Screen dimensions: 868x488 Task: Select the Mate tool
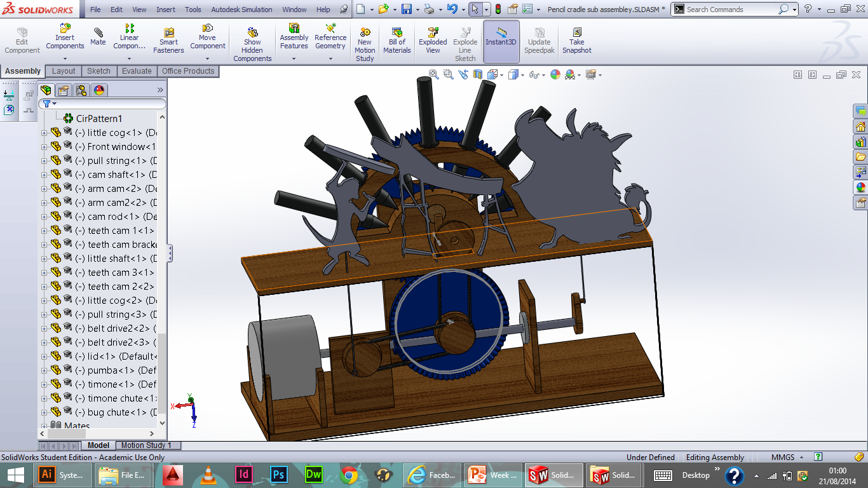click(x=98, y=33)
